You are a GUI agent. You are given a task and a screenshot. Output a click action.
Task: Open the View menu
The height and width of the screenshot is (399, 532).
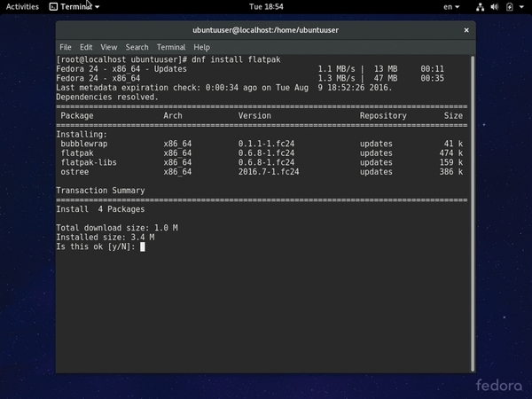108,47
